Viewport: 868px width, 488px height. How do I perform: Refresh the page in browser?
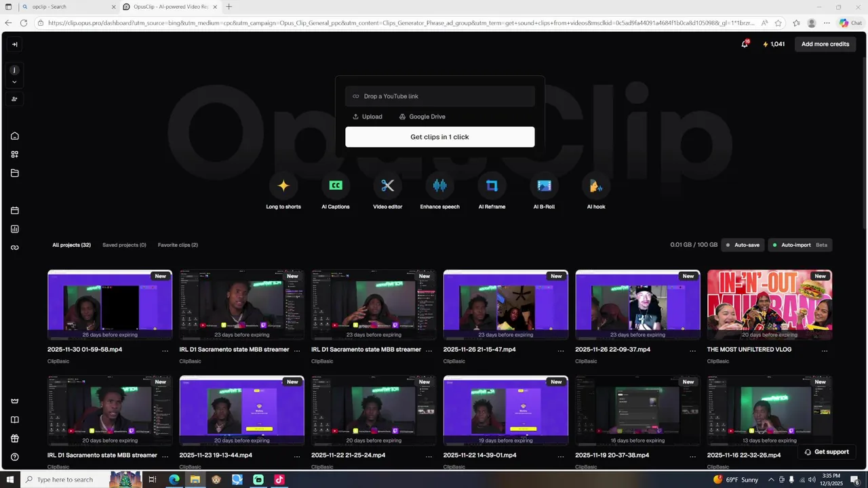pos(24,23)
